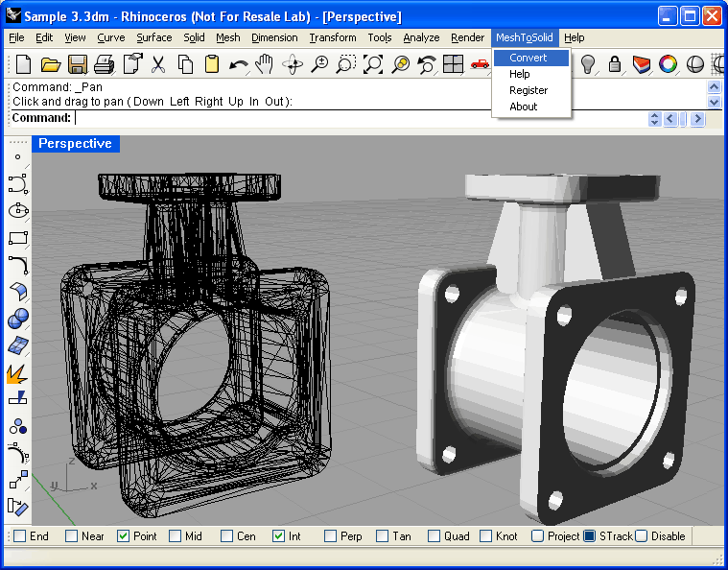This screenshot has width=728, height=570.
Task: Select the Circle tool in sidebar
Action: 18,210
